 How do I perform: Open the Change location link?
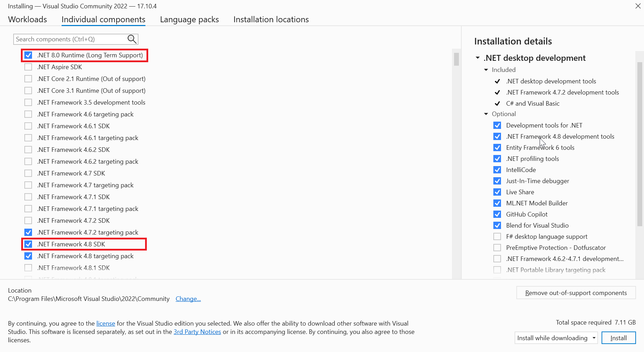pyautogui.click(x=188, y=299)
